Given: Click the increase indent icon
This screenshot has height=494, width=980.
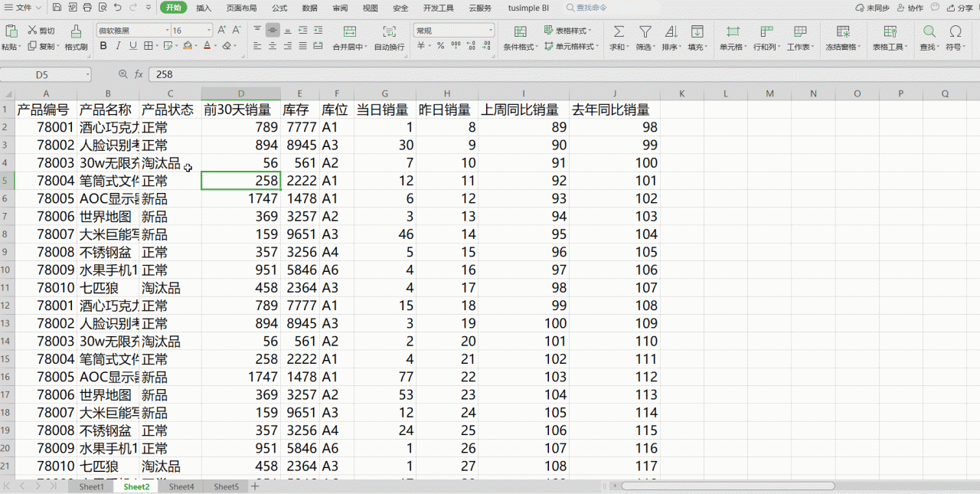Looking at the screenshot, I should click(318, 31).
